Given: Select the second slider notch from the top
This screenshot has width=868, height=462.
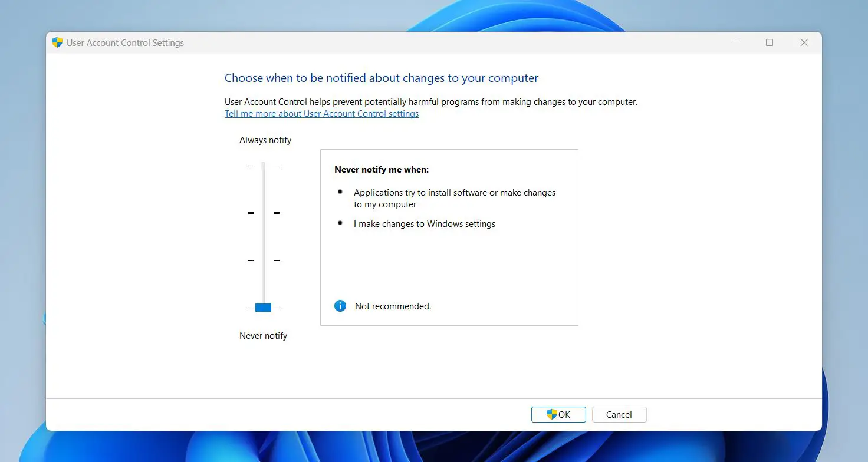Looking at the screenshot, I should coord(263,213).
